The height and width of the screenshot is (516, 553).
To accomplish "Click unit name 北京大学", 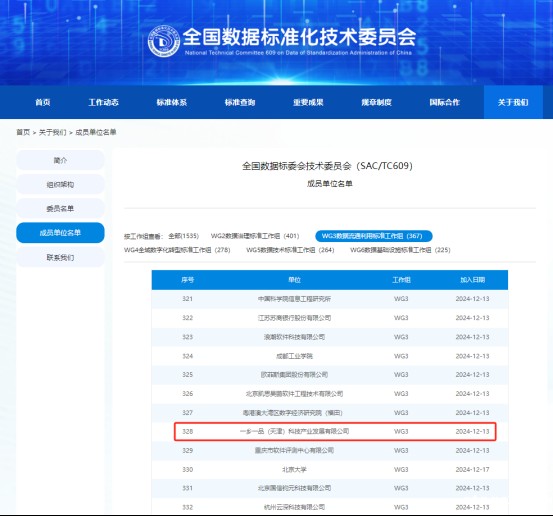I will pyautogui.click(x=294, y=469).
